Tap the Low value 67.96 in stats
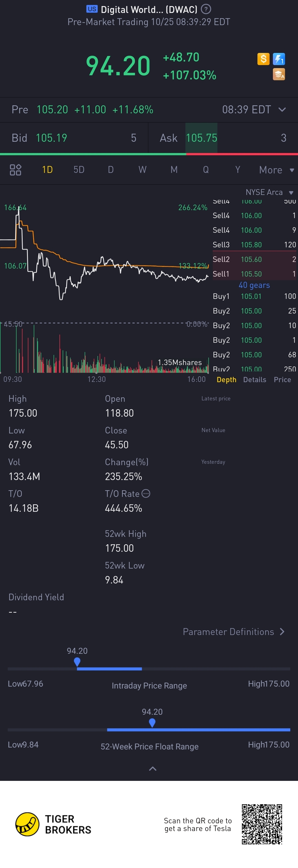Screen dimensions: 298x868 pos(20,445)
